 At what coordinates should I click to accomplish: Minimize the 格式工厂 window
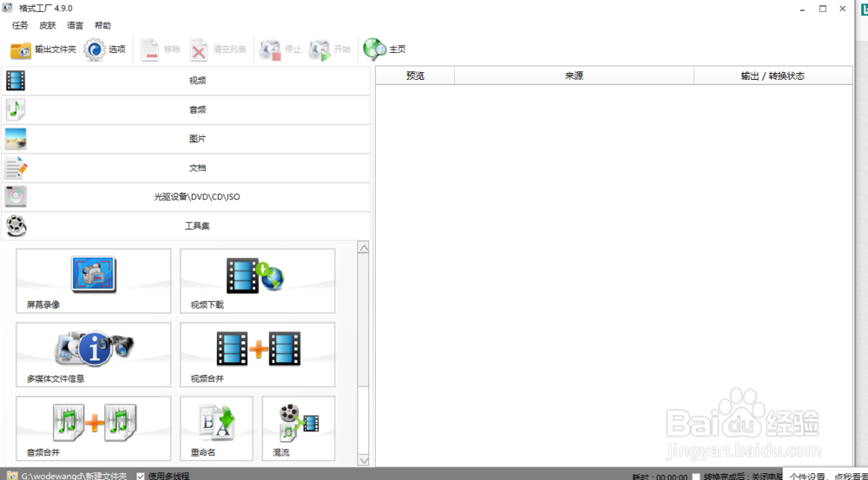[803, 9]
